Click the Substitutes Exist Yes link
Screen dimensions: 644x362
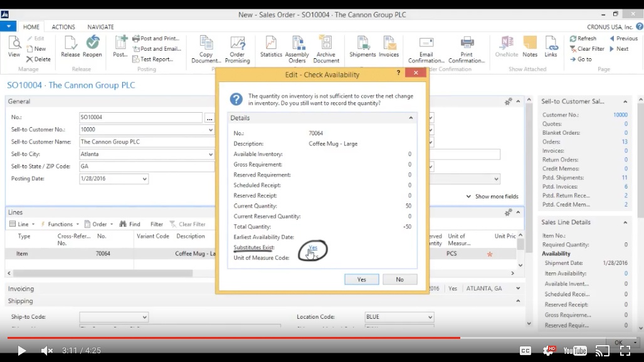pyautogui.click(x=313, y=248)
